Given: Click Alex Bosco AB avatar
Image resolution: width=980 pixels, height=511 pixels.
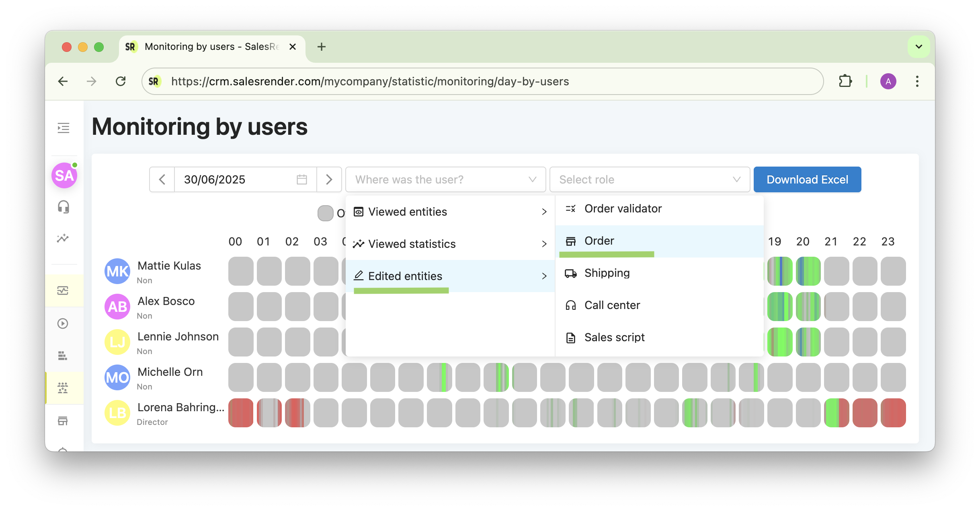Looking at the screenshot, I should [x=117, y=307].
